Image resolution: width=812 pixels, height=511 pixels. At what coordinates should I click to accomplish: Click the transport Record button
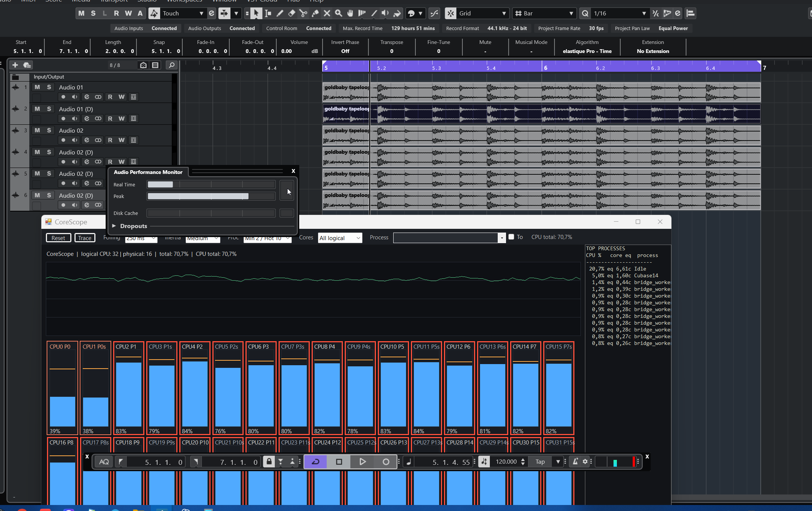386,462
